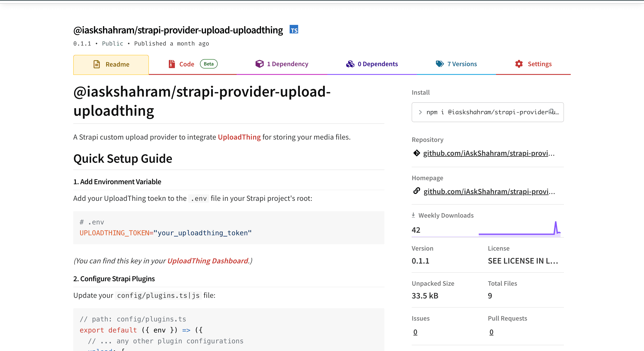Click the Readme document icon
The width and height of the screenshot is (644, 351).
[96, 64]
